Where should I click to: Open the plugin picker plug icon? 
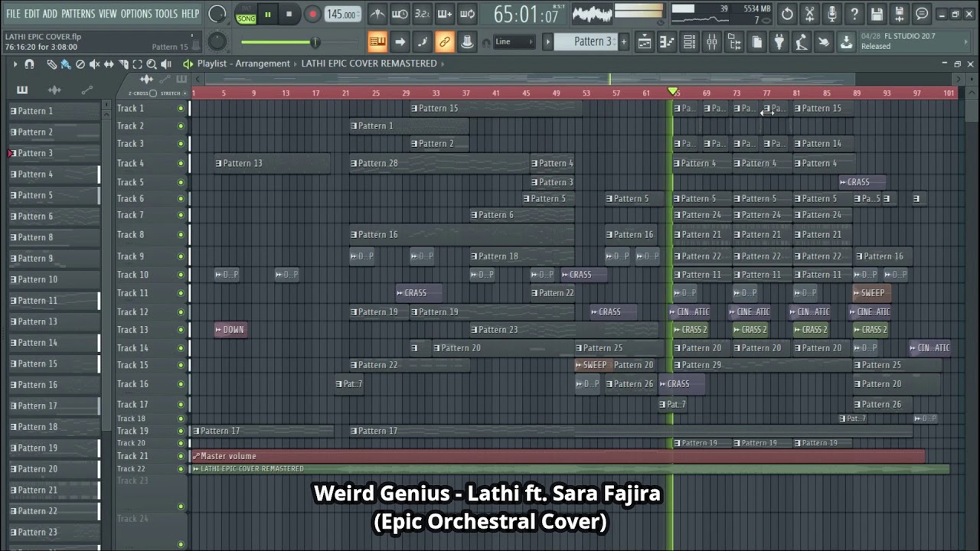click(779, 42)
